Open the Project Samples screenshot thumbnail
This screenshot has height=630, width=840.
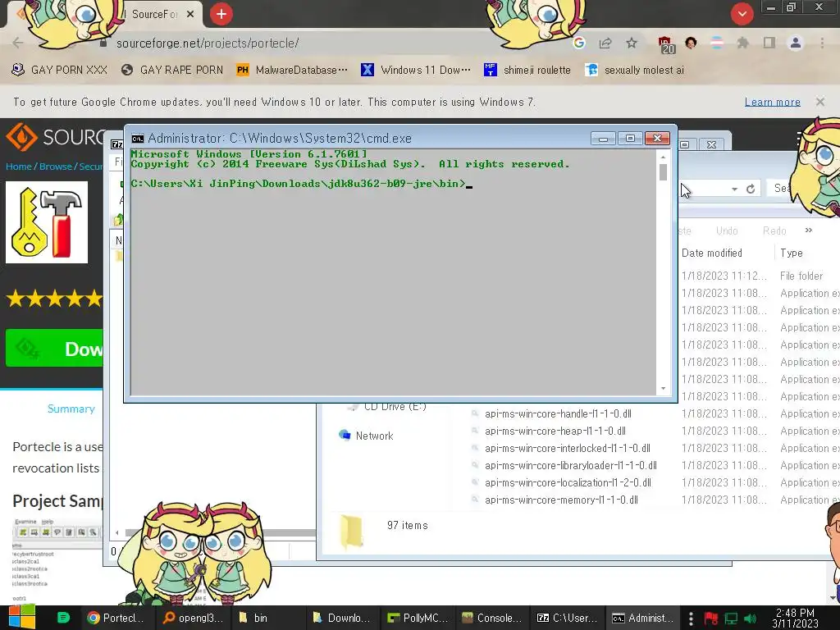coord(57,558)
